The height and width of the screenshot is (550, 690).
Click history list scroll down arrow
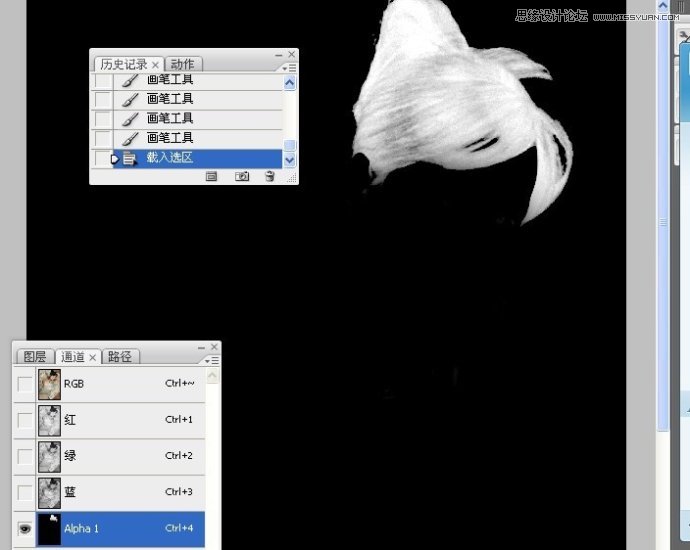pos(290,159)
